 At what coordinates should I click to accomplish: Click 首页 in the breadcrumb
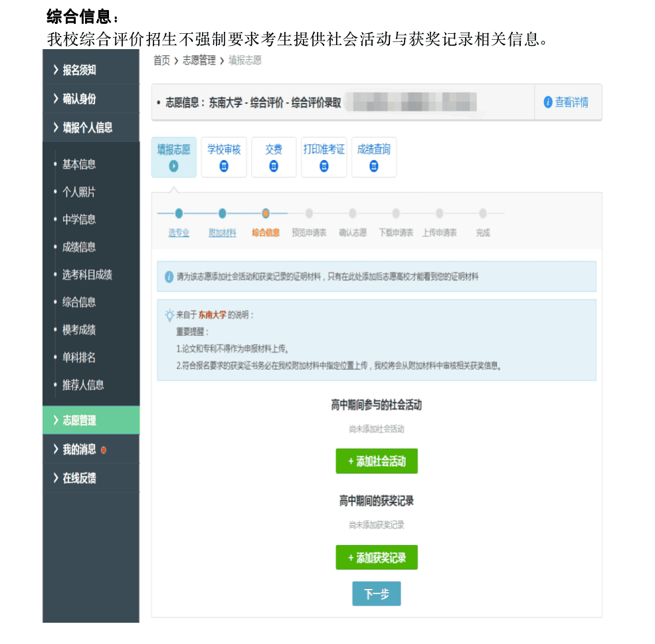point(161,60)
